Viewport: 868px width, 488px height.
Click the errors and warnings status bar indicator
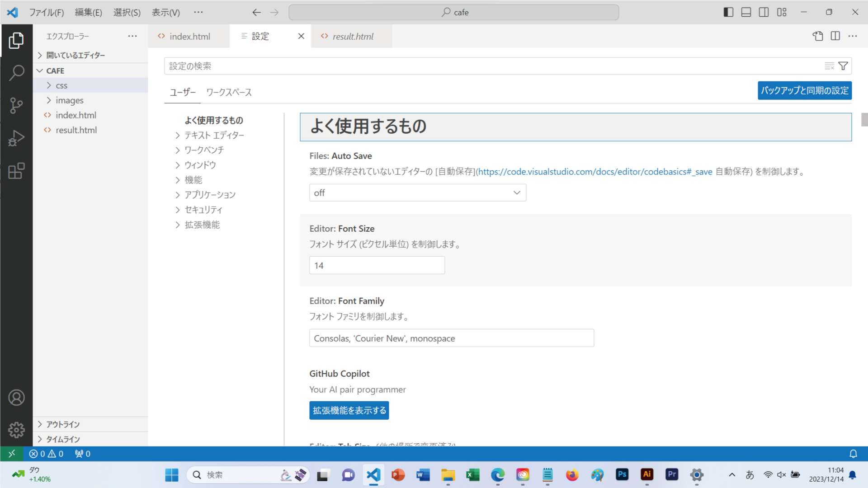tap(47, 454)
